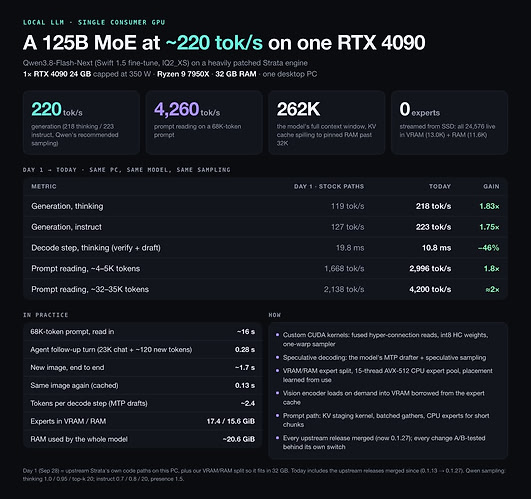
Task: Click the "1,668 tok/s" day 1 value
Action: pyautogui.click(x=344, y=268)
